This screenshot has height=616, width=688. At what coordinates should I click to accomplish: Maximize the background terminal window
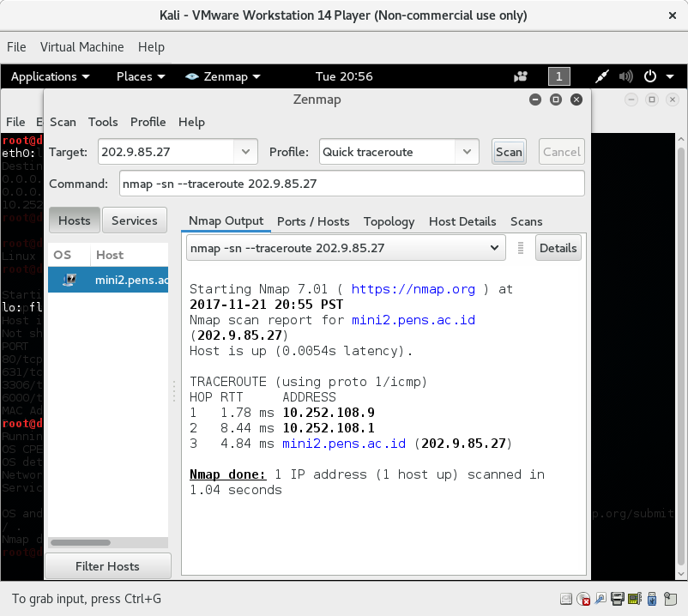[652, 100]
